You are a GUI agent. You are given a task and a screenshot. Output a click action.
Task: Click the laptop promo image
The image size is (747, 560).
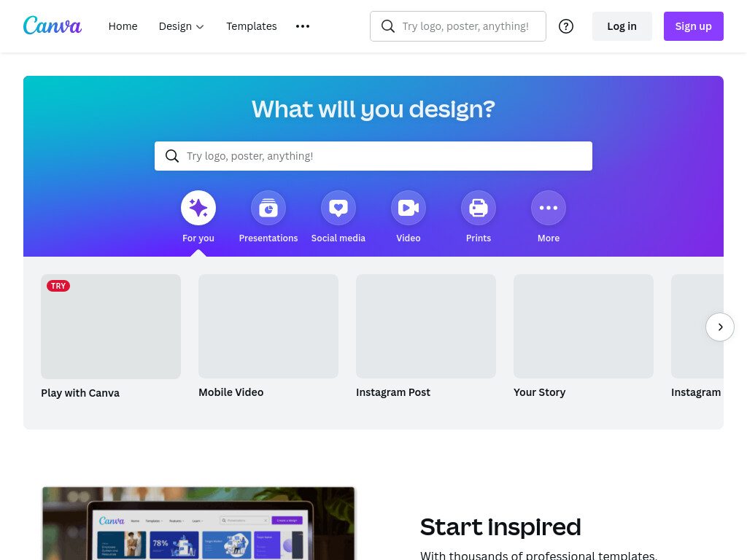pos(198,524)
